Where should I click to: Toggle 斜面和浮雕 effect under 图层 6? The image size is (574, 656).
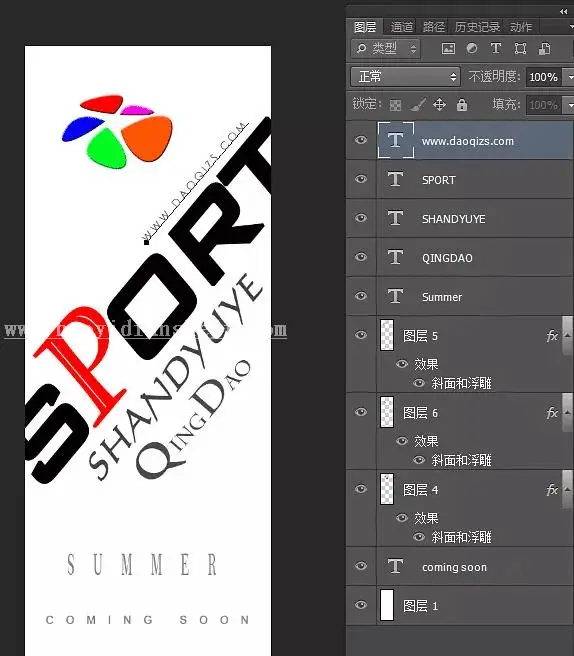tap(419, 460)
